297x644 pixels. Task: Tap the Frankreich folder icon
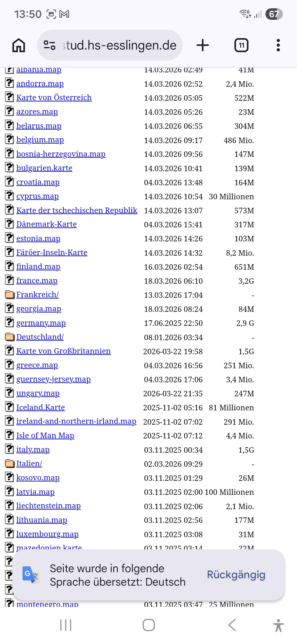click(10, 295)
